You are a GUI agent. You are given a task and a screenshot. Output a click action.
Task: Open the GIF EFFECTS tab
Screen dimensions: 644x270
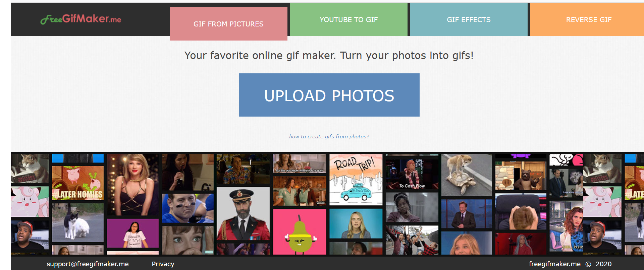pyautogui.click(x=469, y=19)
